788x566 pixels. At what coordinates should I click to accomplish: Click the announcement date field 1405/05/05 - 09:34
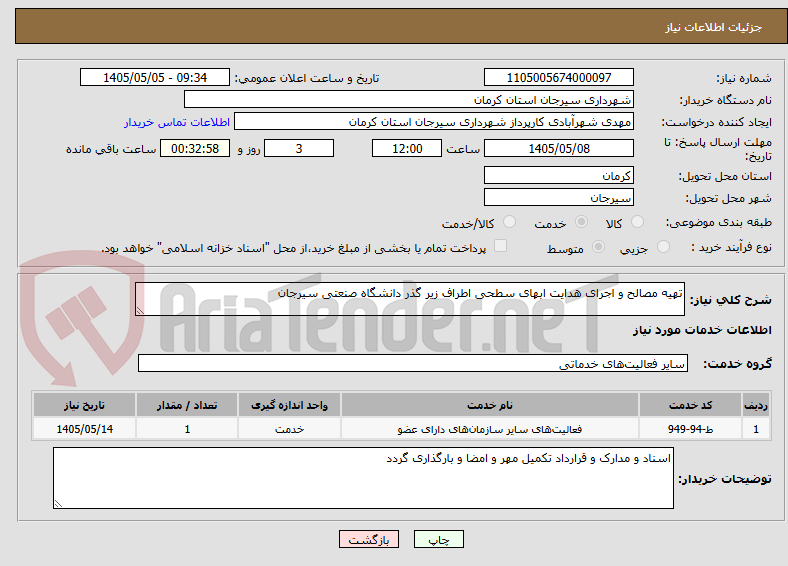pos(155,77)
